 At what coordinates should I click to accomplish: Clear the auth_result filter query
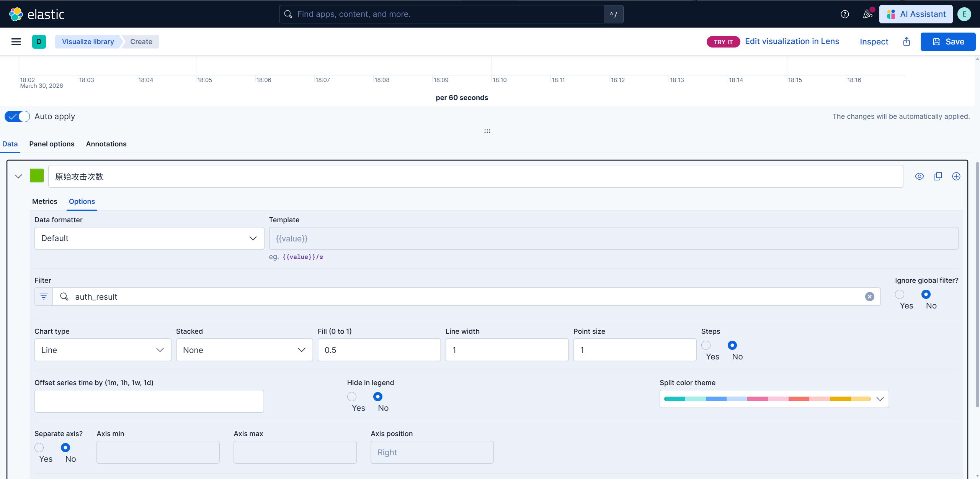869,297
